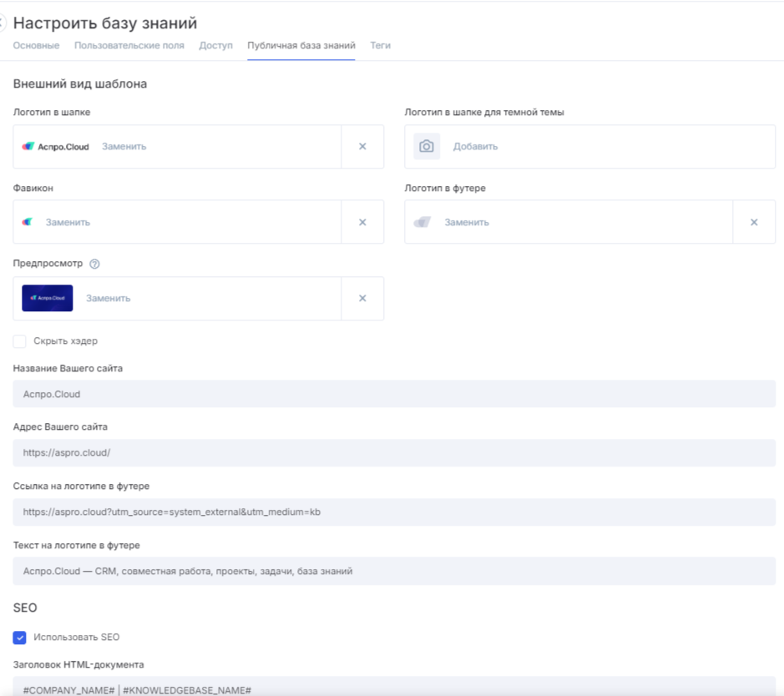The width and height of the screenshot is (784, 696).
Task: Switch to the Основные tab
Action: [36, 46]
